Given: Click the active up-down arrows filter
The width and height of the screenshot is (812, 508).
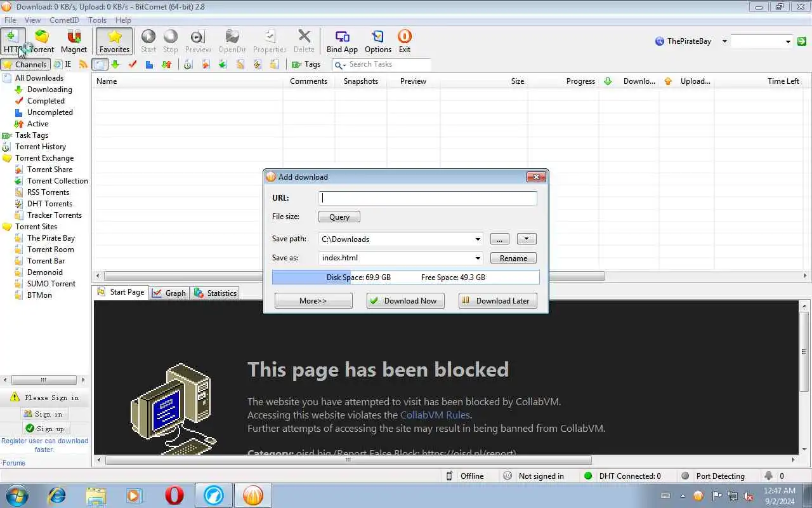Looking at the screenshot, I should click(x=167, y=64).
